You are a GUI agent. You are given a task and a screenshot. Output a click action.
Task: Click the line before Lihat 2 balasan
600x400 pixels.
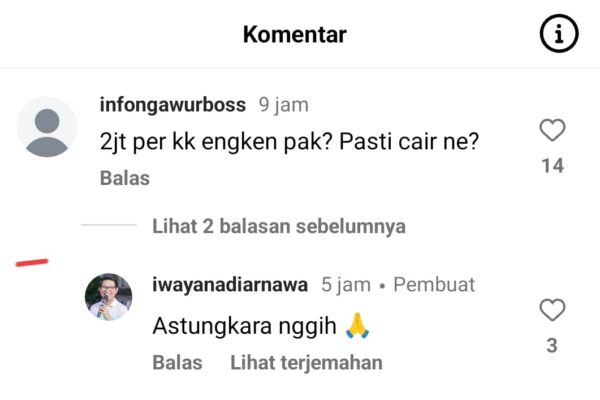(x=109, y=225)
